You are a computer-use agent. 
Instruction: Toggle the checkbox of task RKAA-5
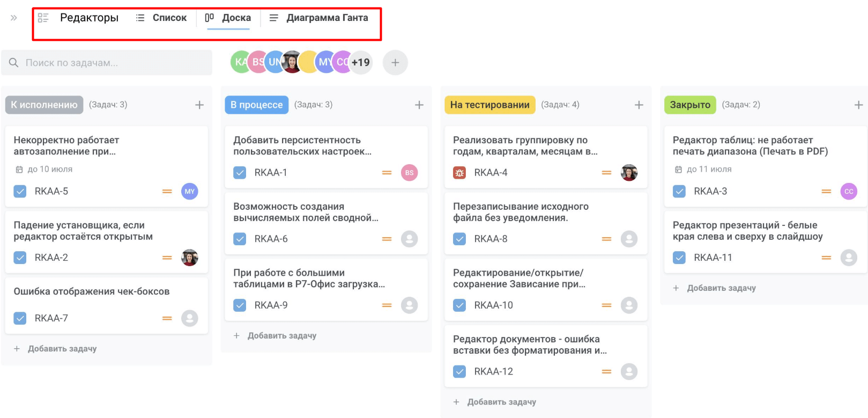click(20, 192)
